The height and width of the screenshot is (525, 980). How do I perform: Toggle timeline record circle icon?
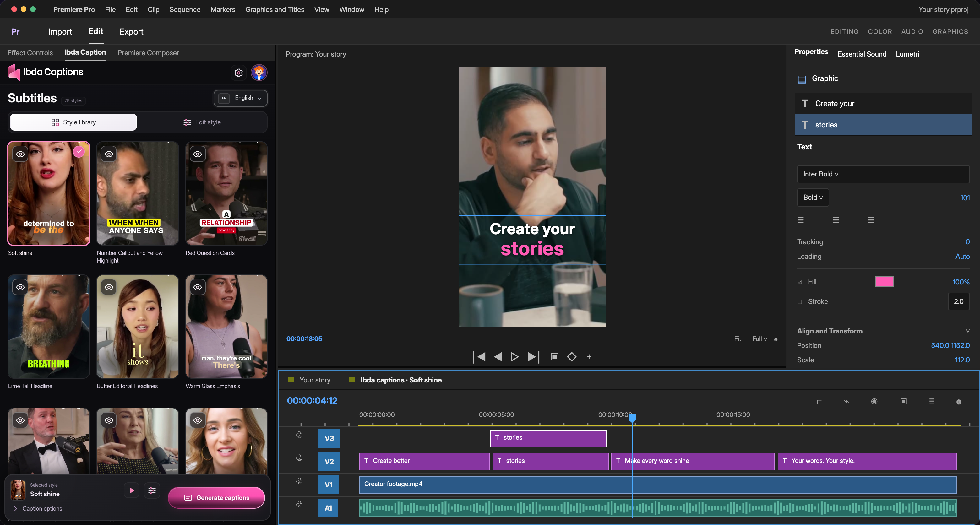[874, 401]
